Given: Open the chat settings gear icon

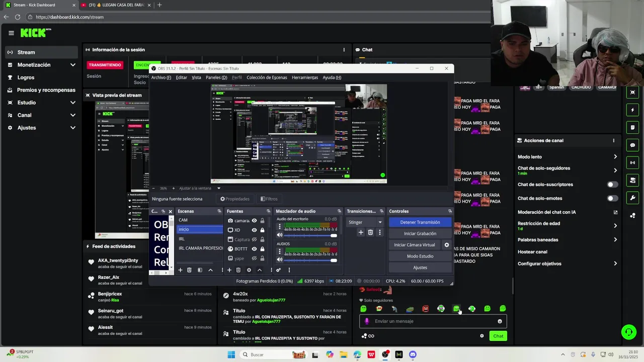Looking at the screenshot, I should [x=481, y=336].
